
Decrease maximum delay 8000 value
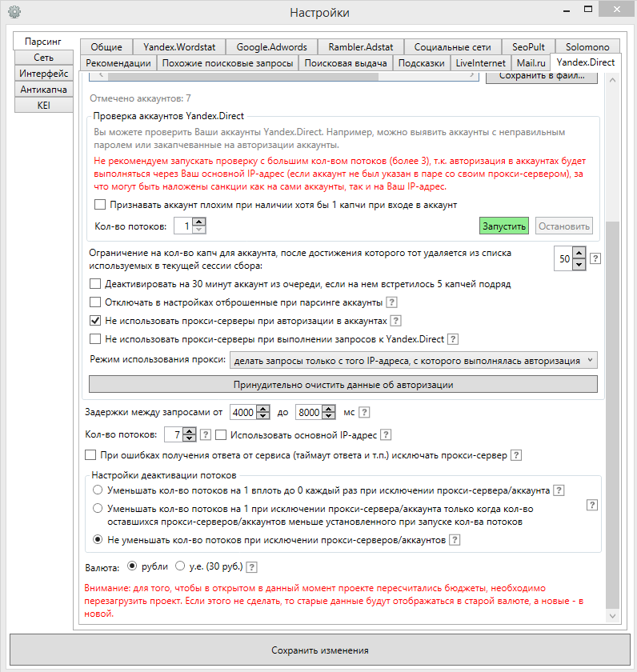point(329,416)
